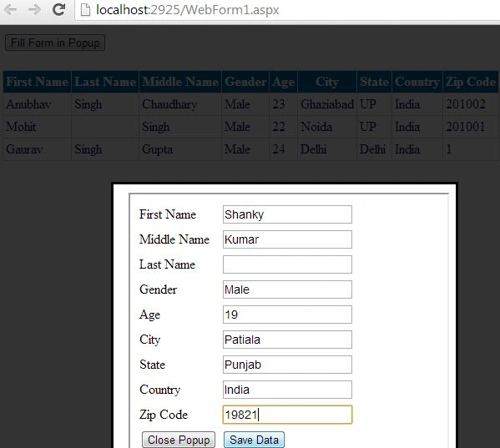
Task: Click the First Name column header
Action: click(38, 82)
